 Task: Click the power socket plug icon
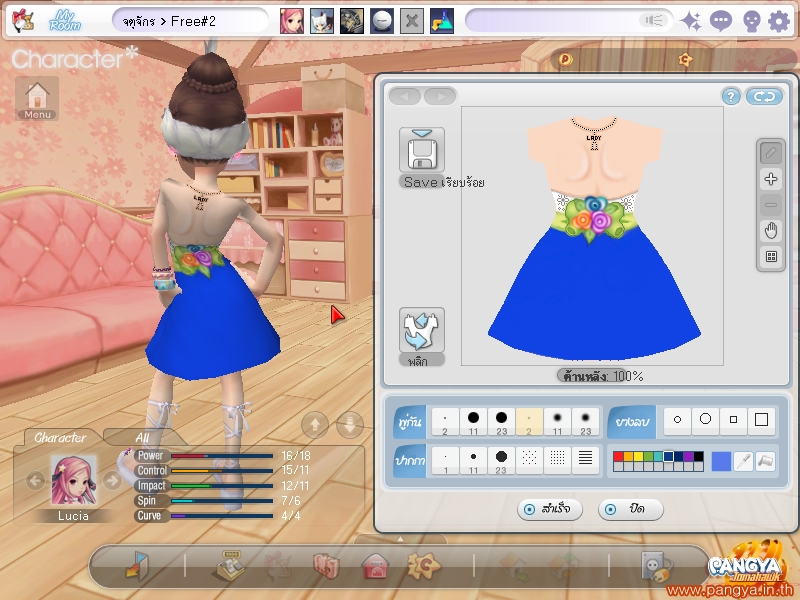click(656, 565)
